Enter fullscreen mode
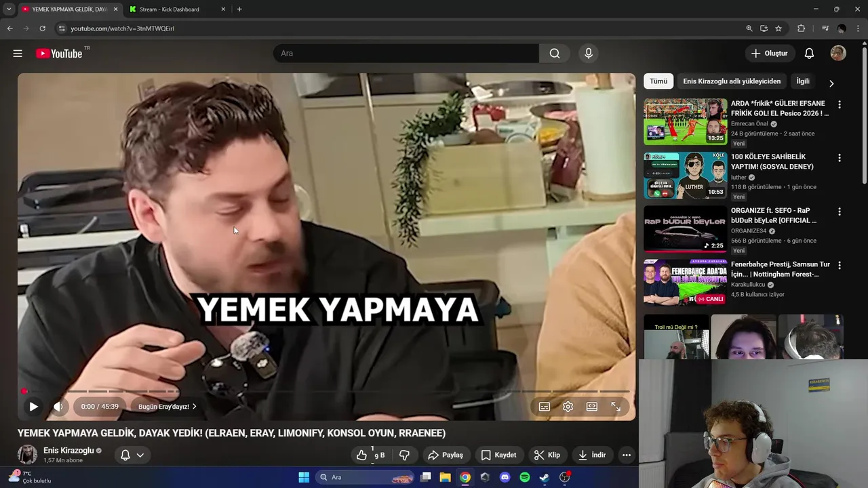Viewport: 868px width, 488px height. (616, 407)
